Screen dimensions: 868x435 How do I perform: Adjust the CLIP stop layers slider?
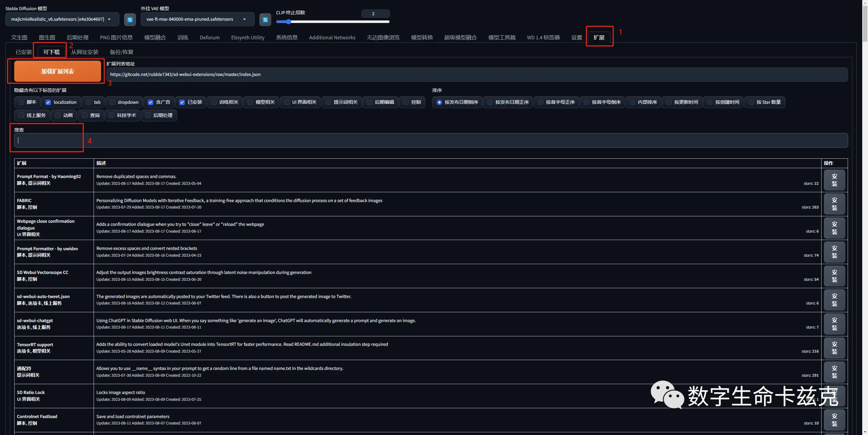pyautogui.click(x=333, y=22)
